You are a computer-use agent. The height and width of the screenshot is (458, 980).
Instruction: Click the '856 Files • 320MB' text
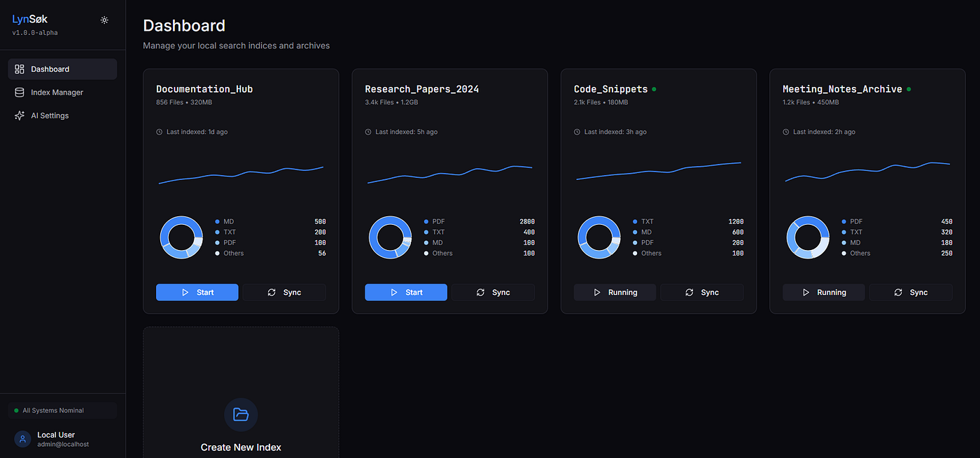click(x=183, y=102)
